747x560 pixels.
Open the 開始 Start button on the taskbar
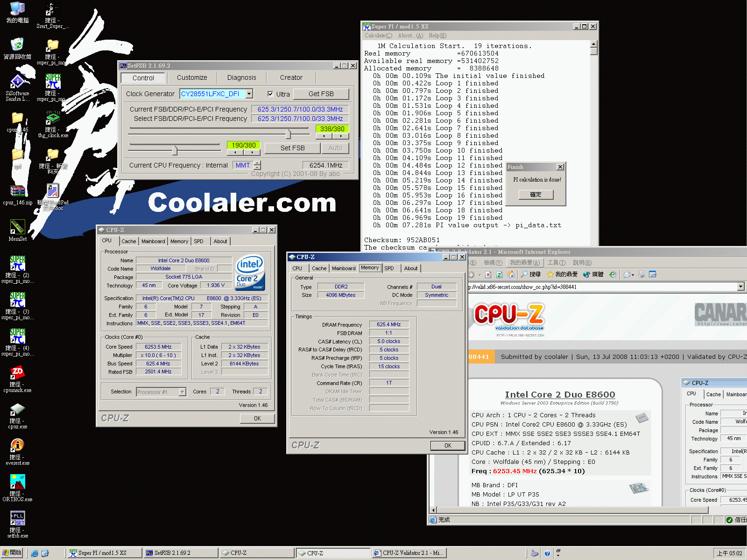(12, 553)
